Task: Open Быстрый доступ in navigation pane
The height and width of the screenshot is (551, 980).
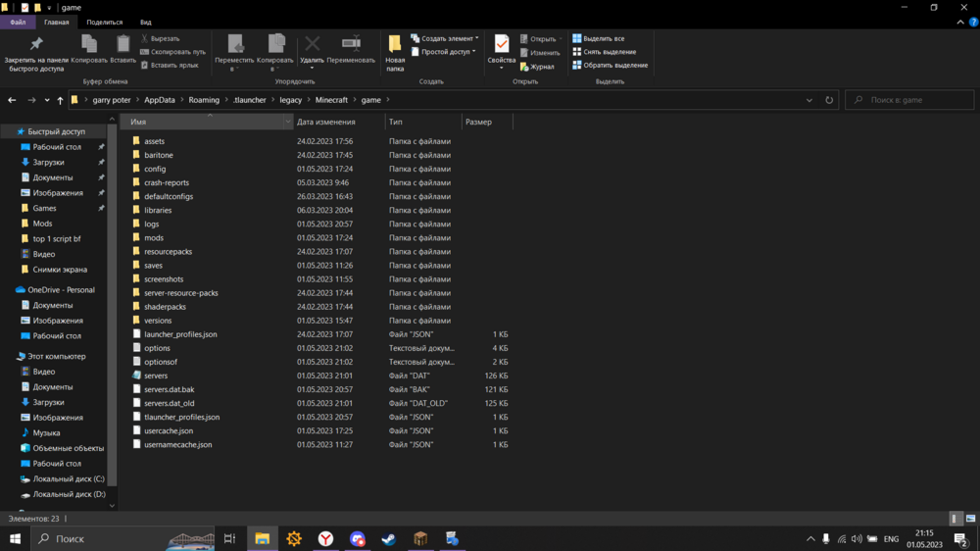Action: pyautogui.click(x=56, y=131)
